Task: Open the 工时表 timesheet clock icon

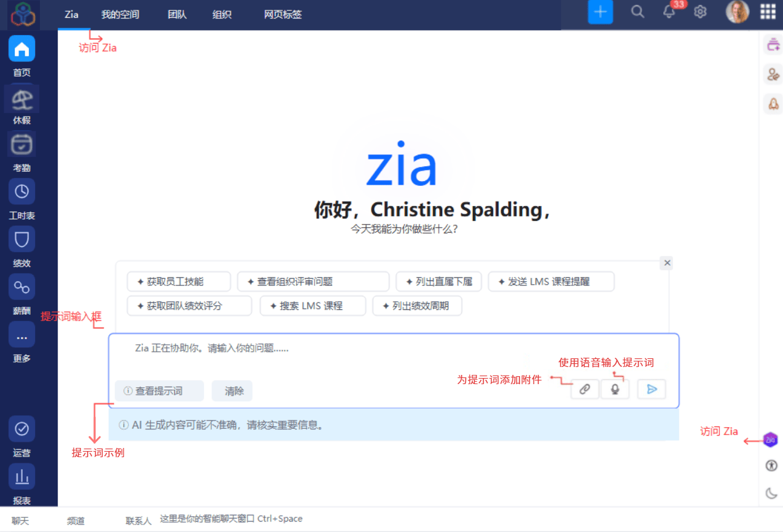Action: [21, 191]
